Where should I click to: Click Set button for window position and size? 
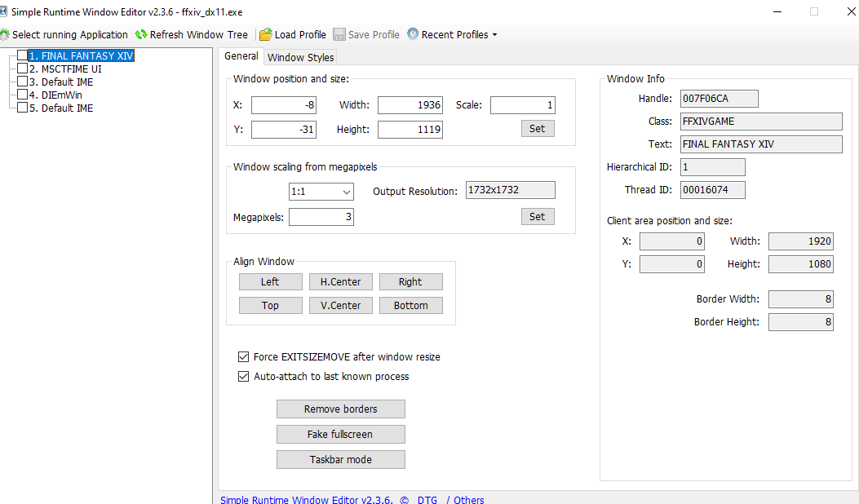(x=538, y=129)
